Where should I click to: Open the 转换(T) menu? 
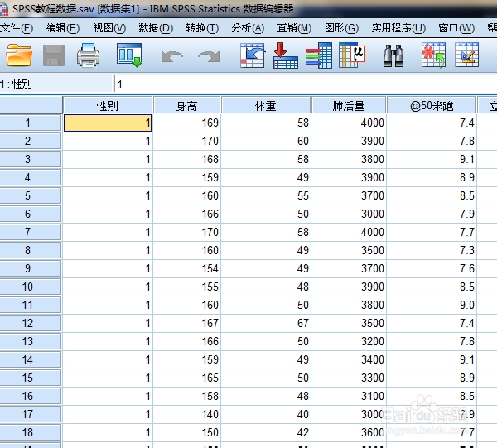coord(202,28)
